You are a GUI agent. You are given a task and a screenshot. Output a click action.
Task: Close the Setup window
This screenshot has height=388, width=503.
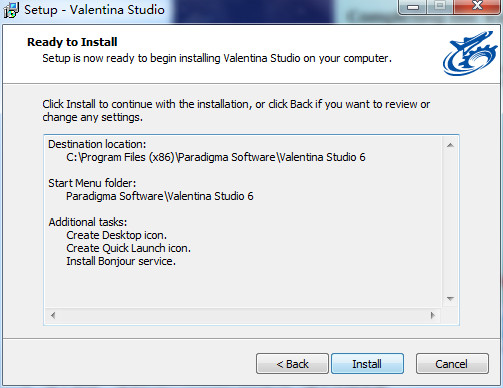pos(477,7)
